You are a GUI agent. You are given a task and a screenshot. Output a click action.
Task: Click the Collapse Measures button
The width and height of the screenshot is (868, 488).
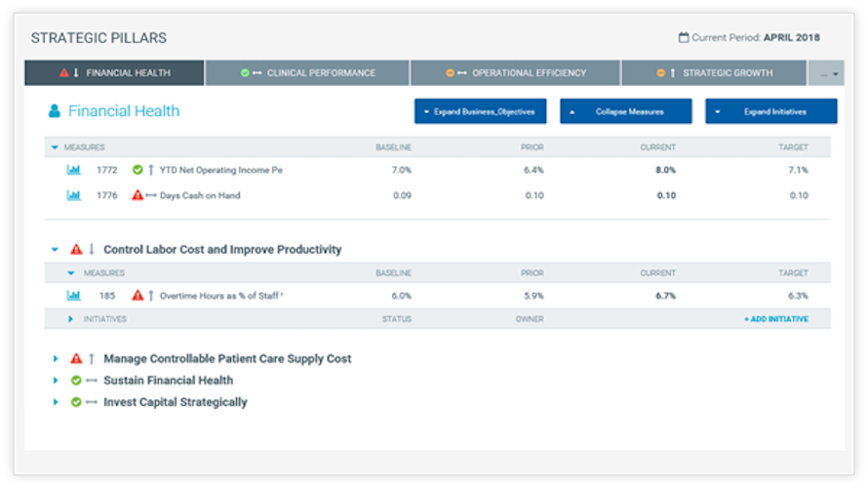625,112
